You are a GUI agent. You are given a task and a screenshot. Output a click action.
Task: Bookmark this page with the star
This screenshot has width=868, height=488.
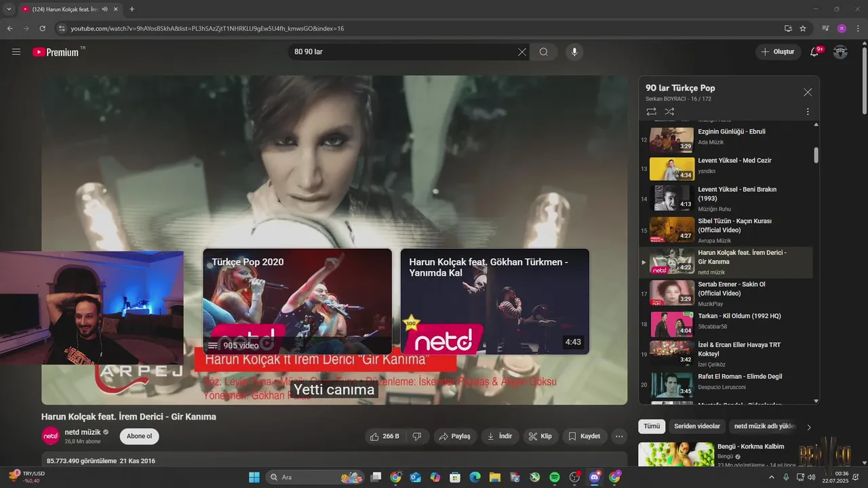click(x=803, y=28)
